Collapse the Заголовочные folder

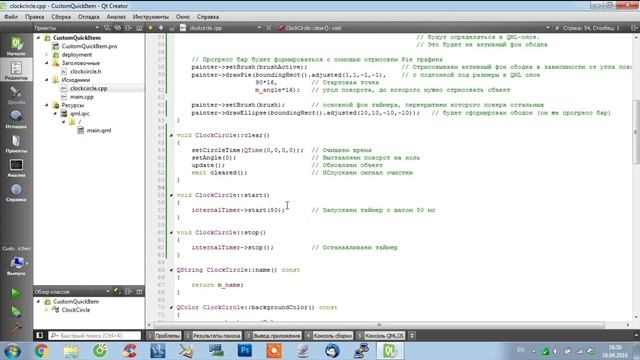coord(47,63)
